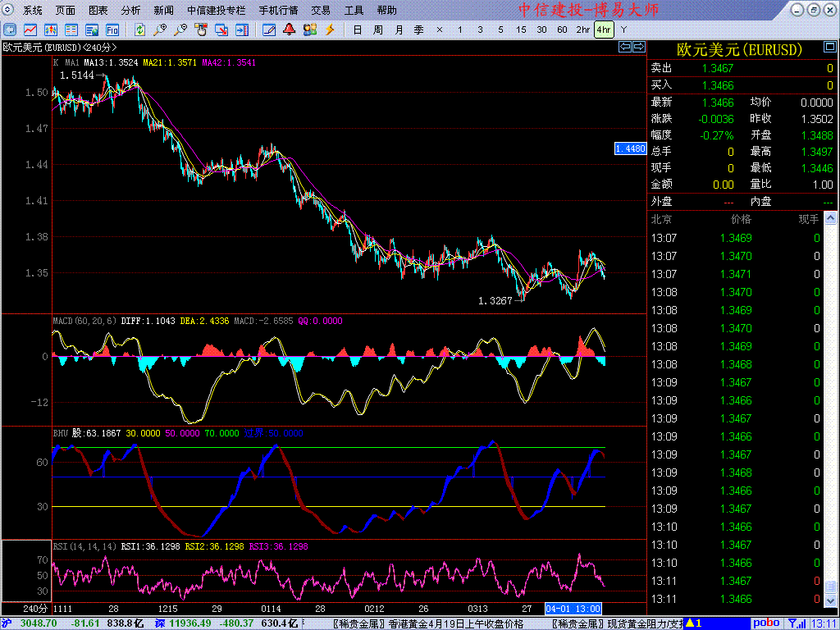Image resolution: width=840 pixels, height=630 pixels.
Task: Zoom in with the plus magnifier icon
Action: pyautogui.click(x=160, y=30)
